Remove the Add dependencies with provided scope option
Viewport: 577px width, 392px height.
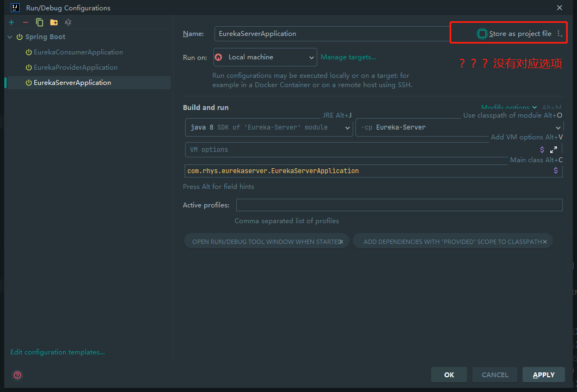tap(545, 242)
